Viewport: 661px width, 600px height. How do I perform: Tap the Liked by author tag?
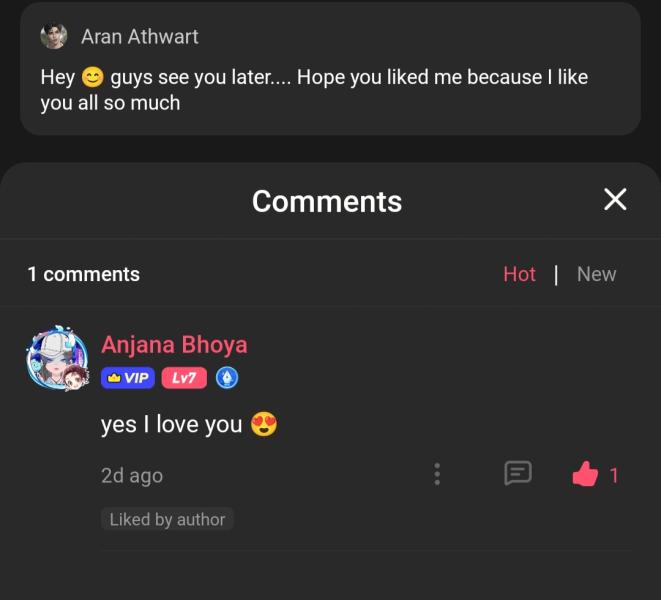[x=167, y=519]
